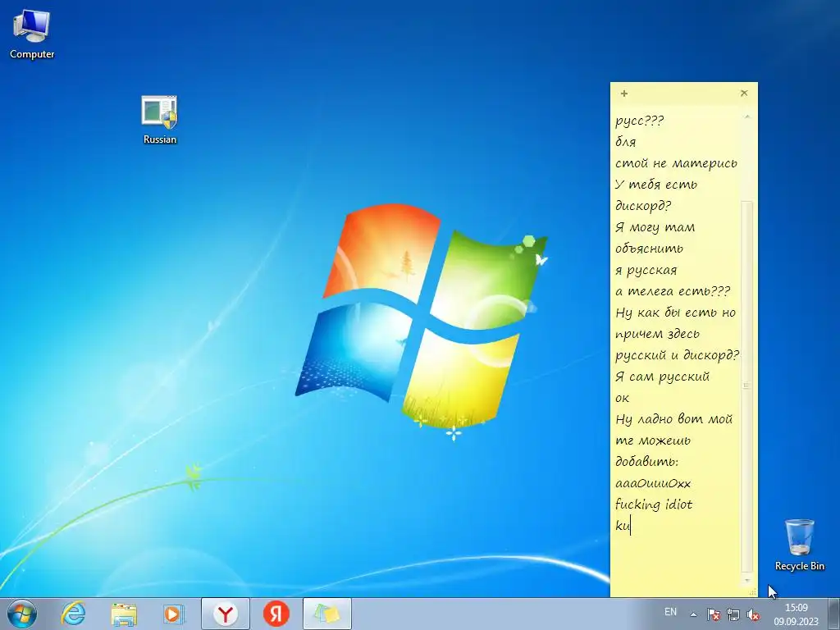Viewport: 840px width, 630px height.
Task: Open Windows Media Player taskbar icon
Action: 174,614
